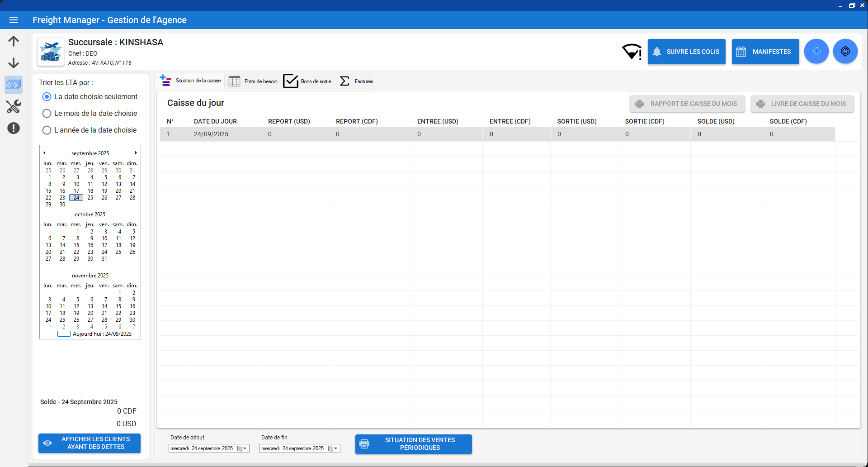Click the round refresh sync button
868x467 pixels.
coord(845,52)
